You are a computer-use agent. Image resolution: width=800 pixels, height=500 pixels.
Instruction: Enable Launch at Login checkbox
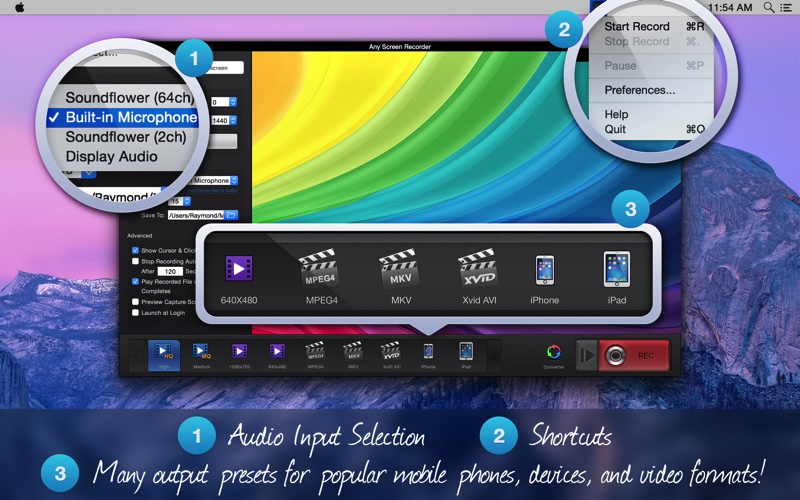point(136,313)
